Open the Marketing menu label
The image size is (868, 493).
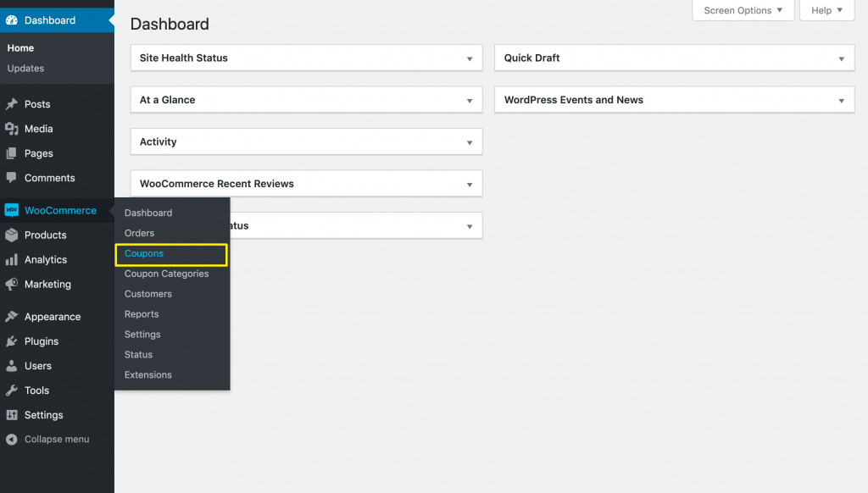tap(47, 284)
